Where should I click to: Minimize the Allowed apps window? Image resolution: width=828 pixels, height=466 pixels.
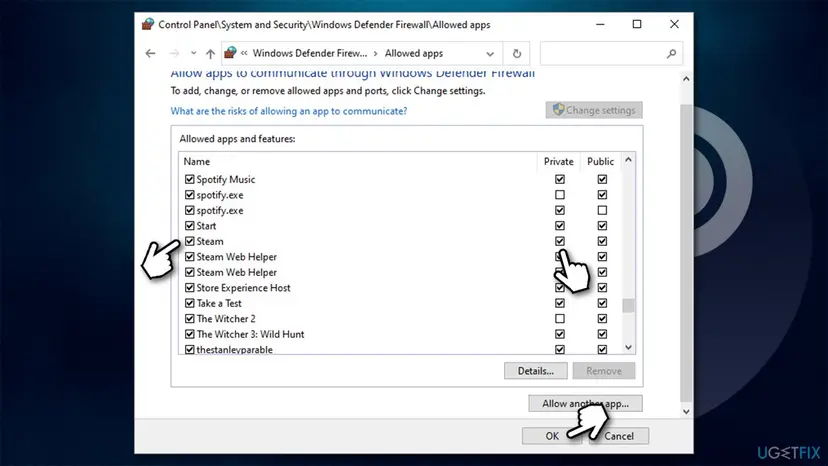600,24
